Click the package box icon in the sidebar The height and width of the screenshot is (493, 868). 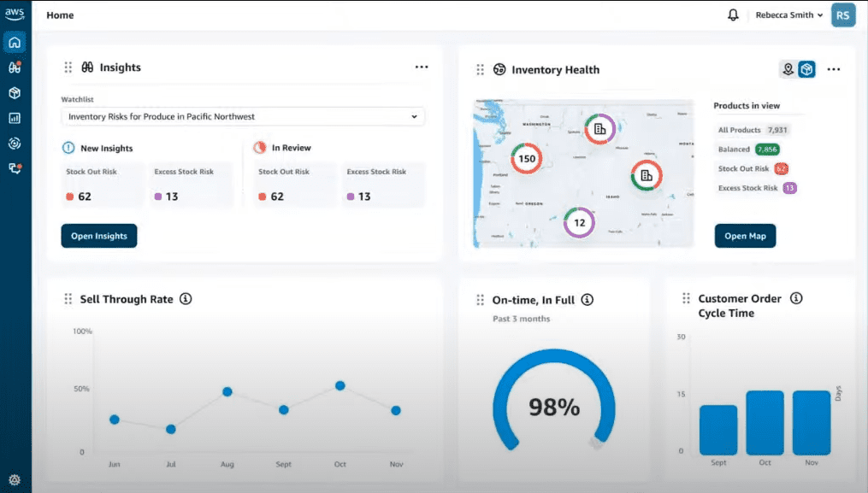(x=15, y=93)
